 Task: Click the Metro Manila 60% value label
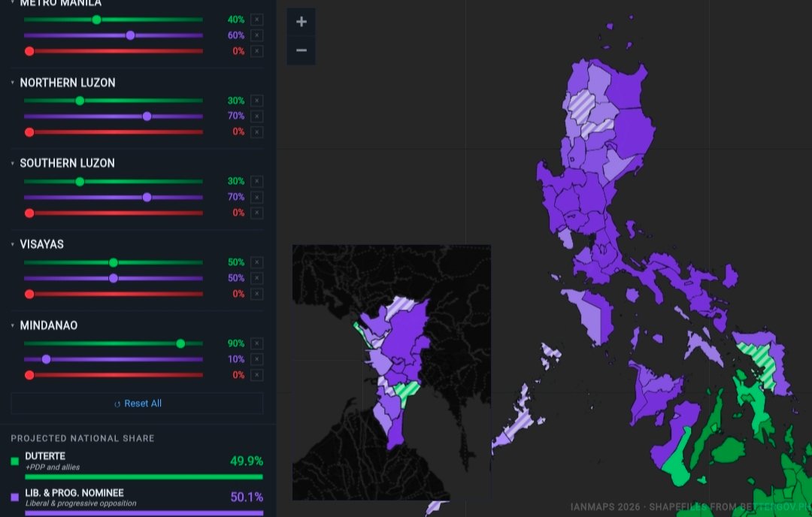coord(236,35)
